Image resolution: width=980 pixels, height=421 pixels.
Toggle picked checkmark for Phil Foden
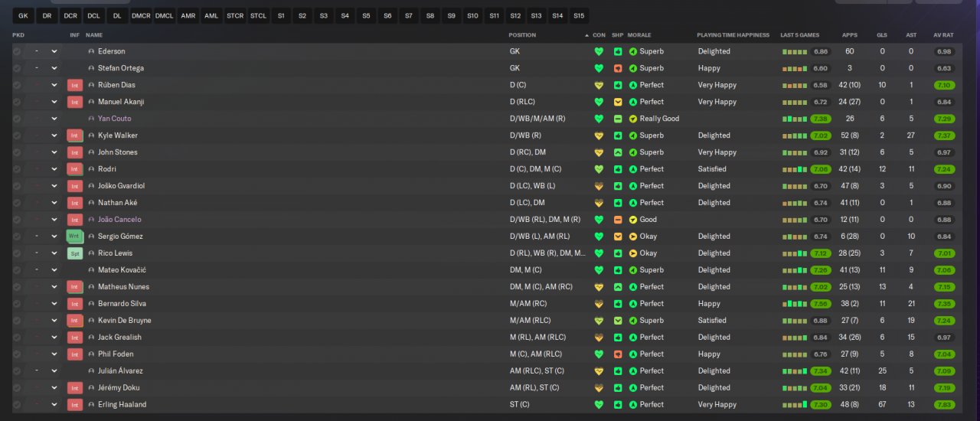coord(17,354)
